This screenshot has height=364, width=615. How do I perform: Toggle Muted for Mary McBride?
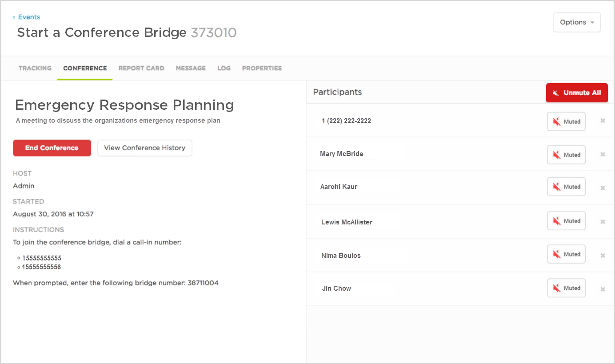(566, 155)
